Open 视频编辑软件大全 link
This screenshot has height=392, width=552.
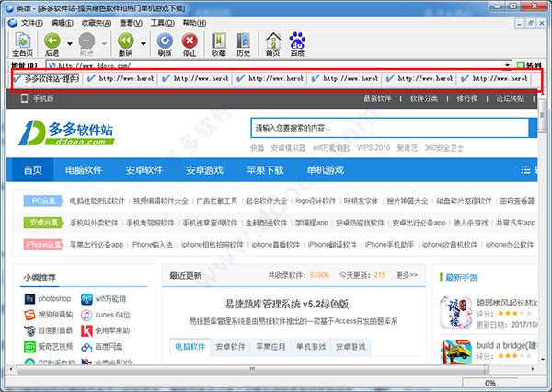pyautogui.click(x=160, y=202)
